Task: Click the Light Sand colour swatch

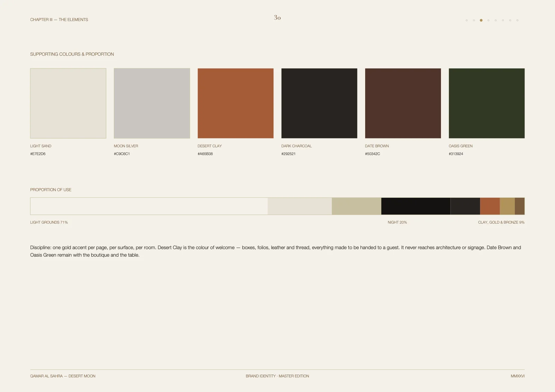Action: coord(68,103)
